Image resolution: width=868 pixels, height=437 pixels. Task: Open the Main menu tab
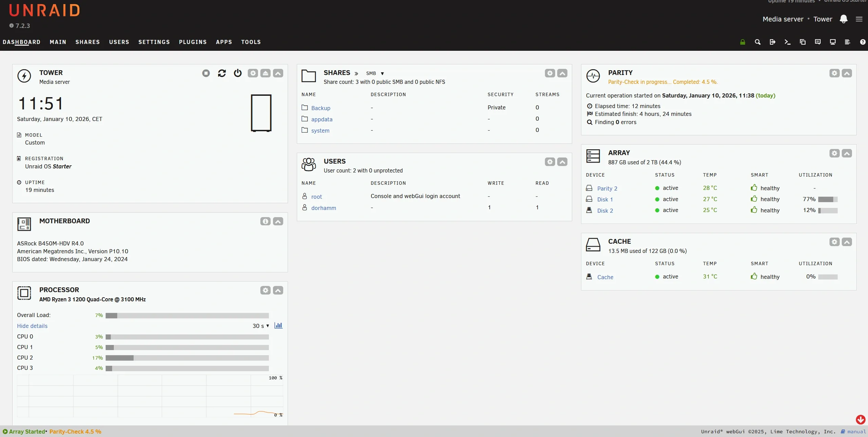(58, 42)
